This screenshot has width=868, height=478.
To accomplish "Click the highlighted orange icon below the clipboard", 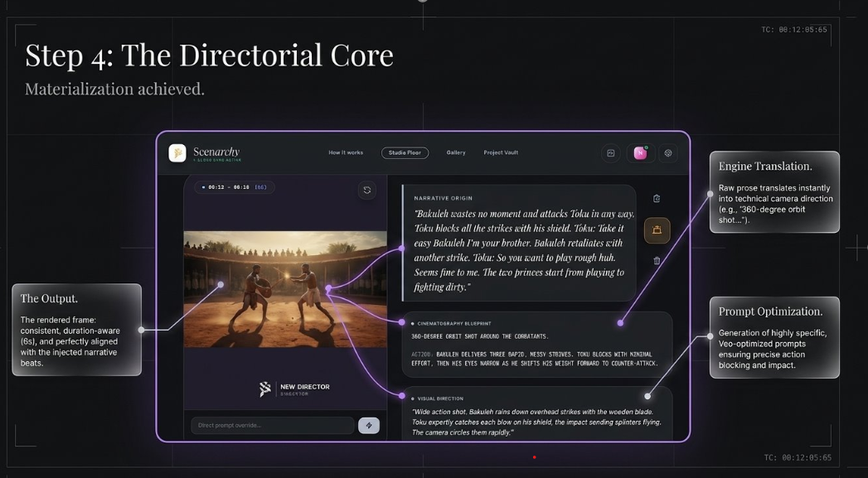I will pos(657,230).
